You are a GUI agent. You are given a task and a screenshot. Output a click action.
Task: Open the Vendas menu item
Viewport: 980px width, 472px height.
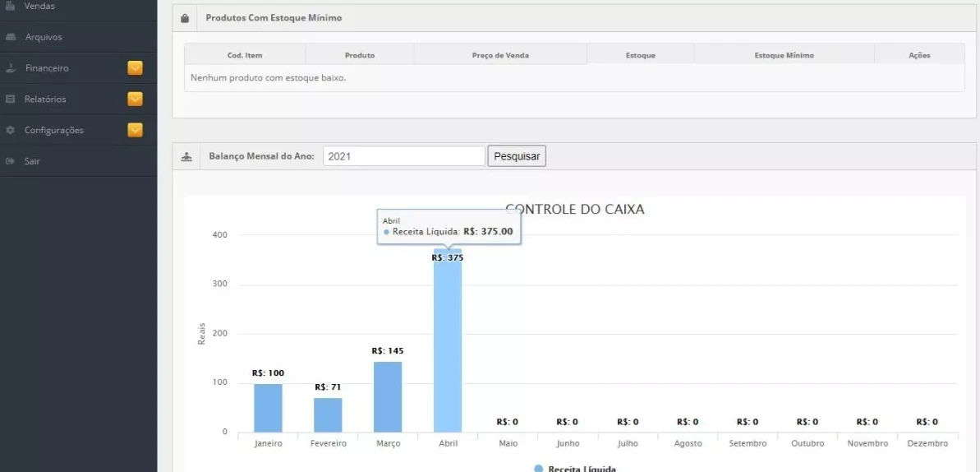pyautogui.click(x=39, y=7)
